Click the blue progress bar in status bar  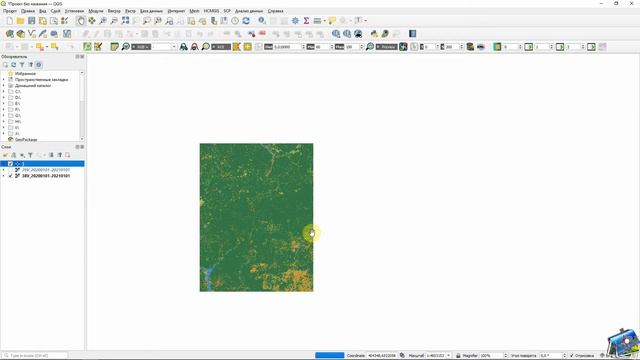tap(329, 356)
